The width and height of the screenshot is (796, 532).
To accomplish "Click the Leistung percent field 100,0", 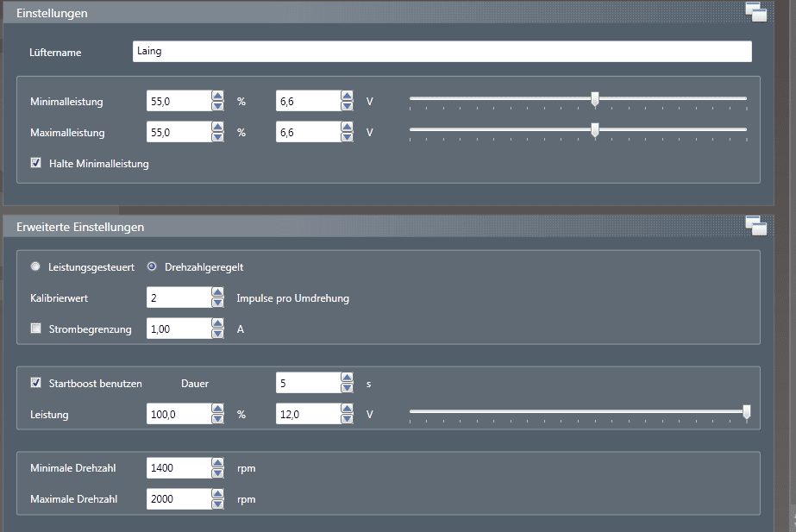I will click(x=179, y=414).
